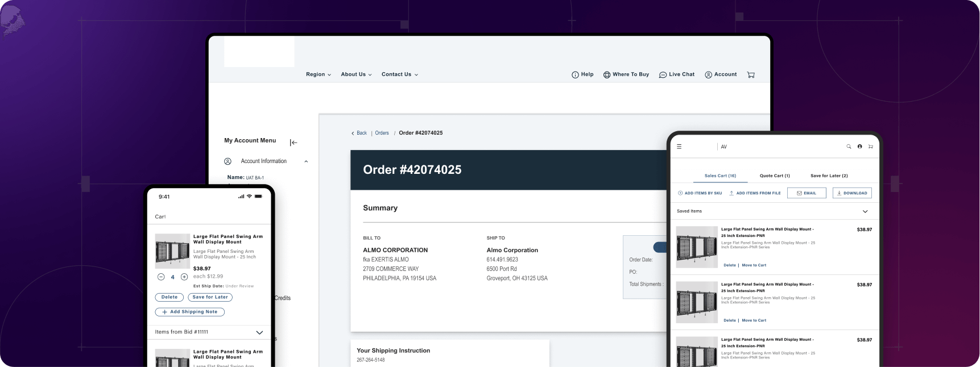Select the Save for Later (2) tab
This screenshot has width=980, height=367.
click(829, 176)
